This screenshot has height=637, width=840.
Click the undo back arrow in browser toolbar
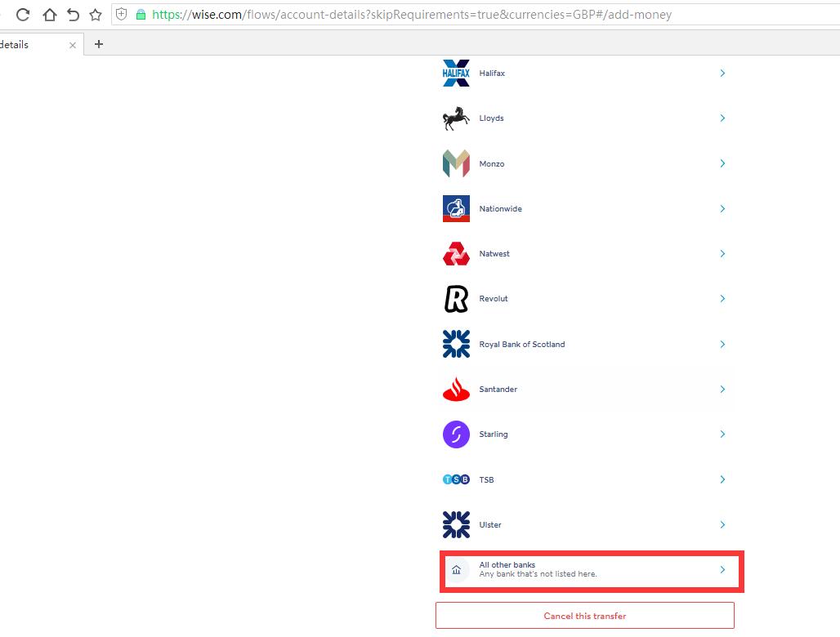(73, 15)
